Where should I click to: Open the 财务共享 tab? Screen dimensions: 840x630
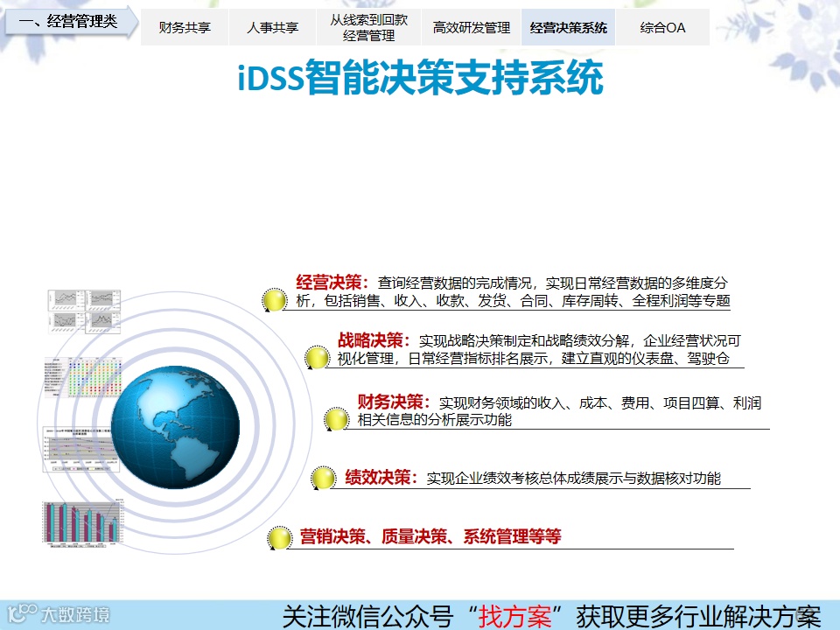point(185,27)
